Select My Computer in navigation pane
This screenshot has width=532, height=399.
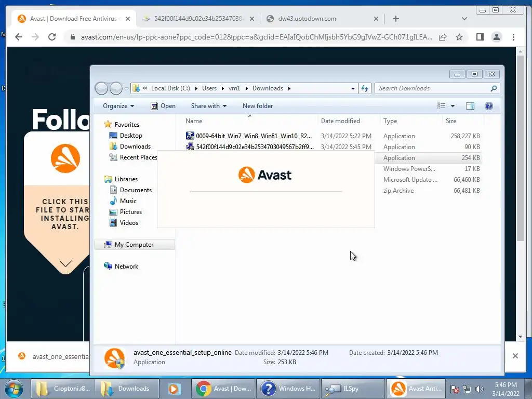(135, 245)
